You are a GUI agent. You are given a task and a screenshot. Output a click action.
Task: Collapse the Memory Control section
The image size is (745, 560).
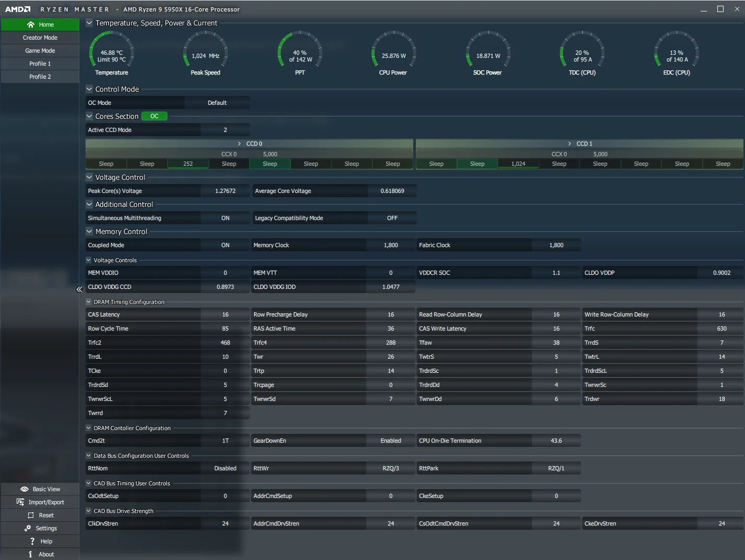[x=89, y=232]
